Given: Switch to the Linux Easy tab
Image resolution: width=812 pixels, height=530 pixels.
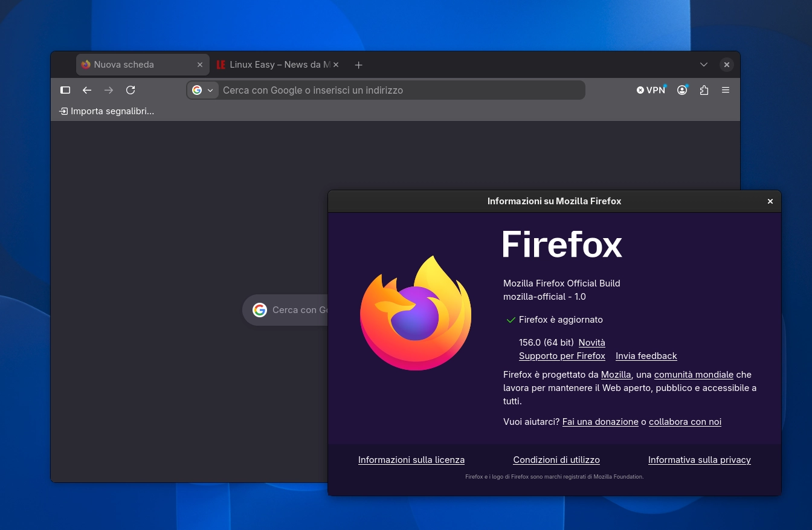Looking at the screenshot, I should tap(277, 65).
